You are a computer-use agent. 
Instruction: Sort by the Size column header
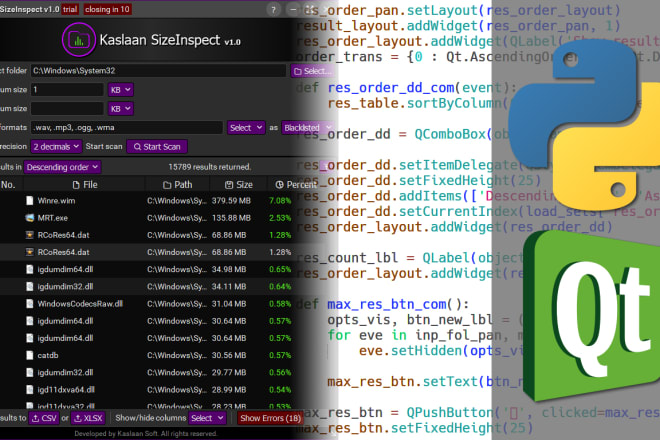click(239, 185)
